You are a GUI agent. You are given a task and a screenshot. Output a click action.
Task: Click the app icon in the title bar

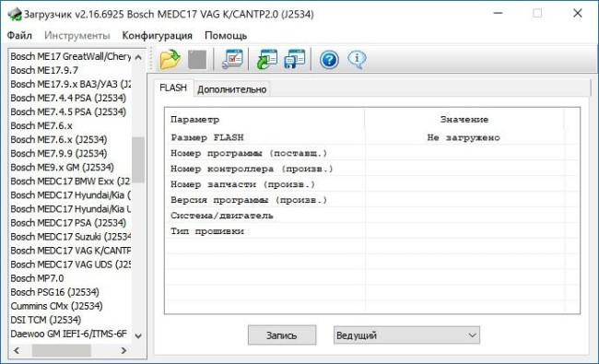coord(15,14)
